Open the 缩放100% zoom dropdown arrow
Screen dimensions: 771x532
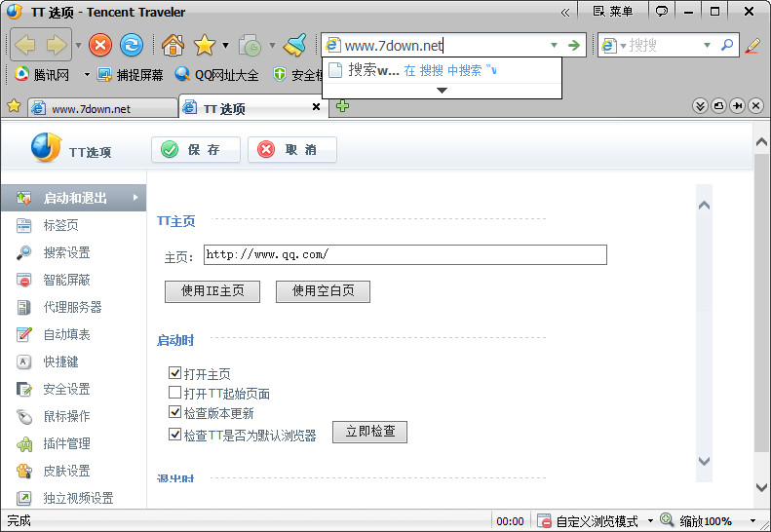click(x=752, y=520)
